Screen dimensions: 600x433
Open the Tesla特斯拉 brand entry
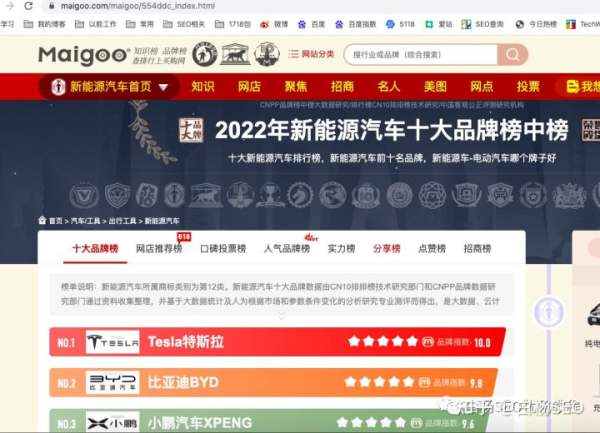pos(186,342)
